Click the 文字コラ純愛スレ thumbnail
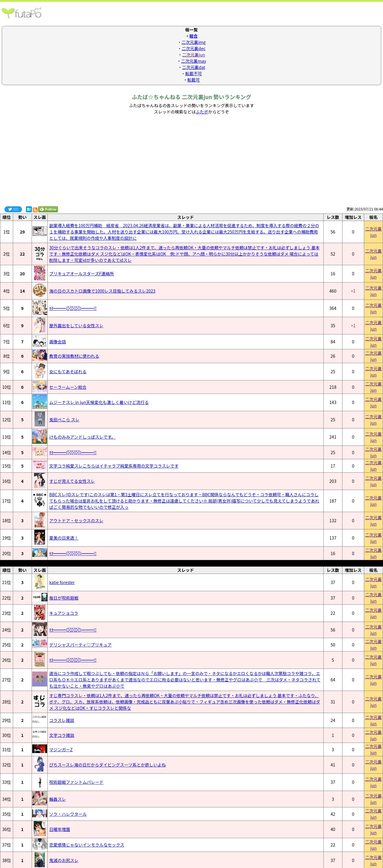This screenshot has height=868, width=383. click(39, 466)
